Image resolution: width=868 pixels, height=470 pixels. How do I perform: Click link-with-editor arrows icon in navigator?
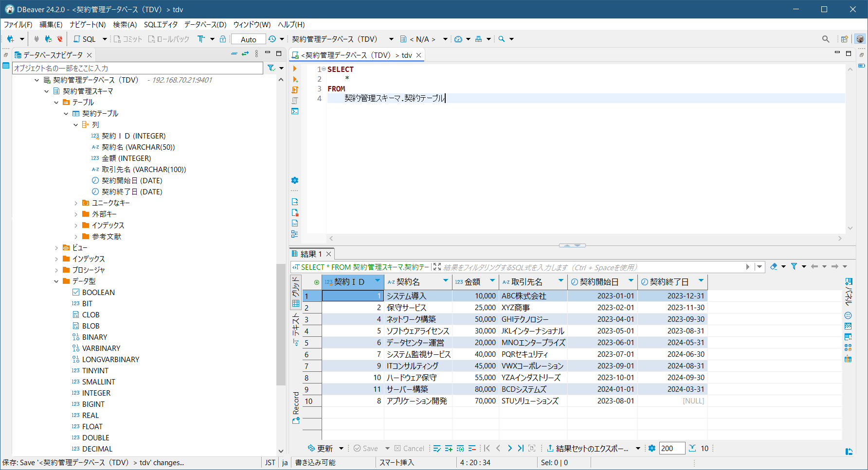pos(245,54)
